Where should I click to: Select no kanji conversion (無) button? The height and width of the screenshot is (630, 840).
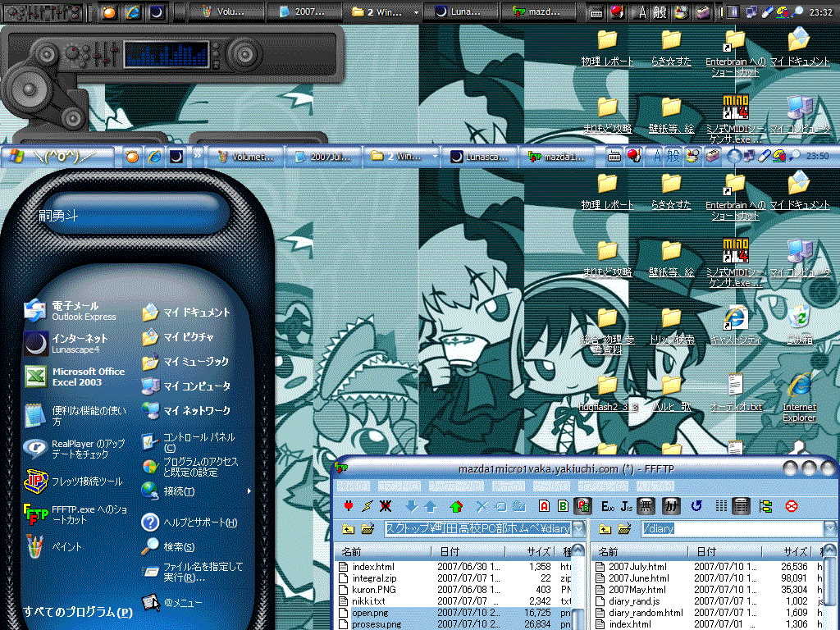(646, 506)
